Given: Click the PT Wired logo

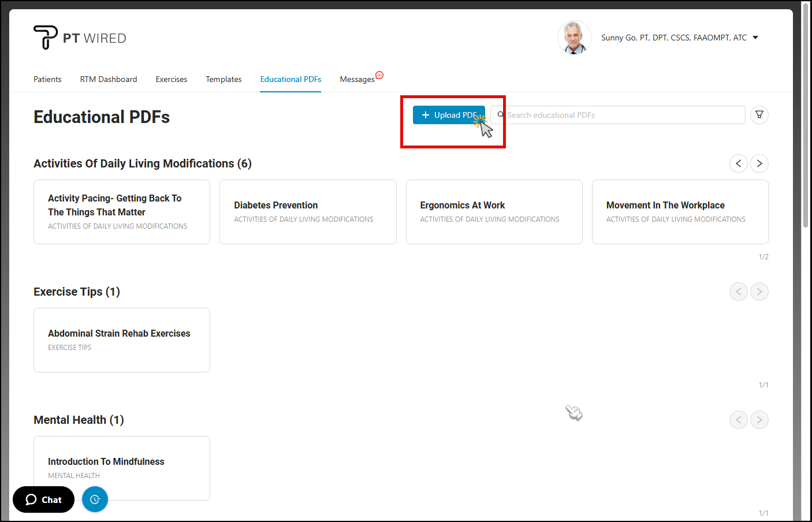Looking at the screenshot, I should (80, 38).
